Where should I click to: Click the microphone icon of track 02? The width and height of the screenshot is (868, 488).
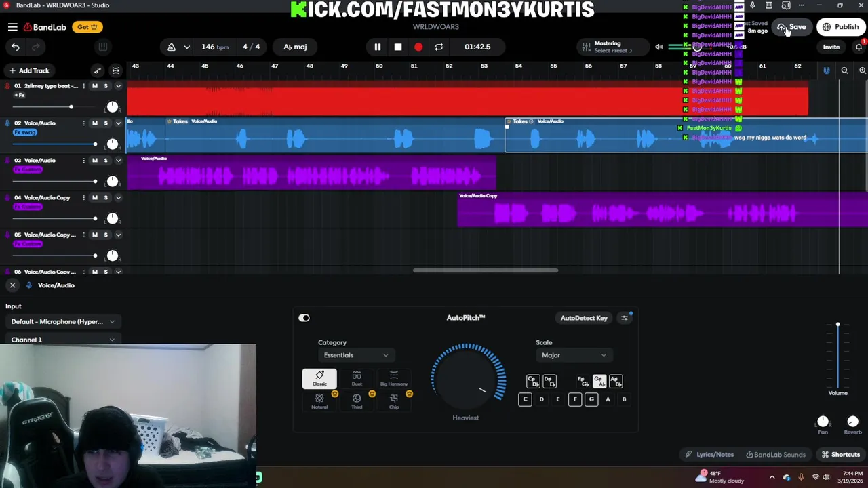7,123
